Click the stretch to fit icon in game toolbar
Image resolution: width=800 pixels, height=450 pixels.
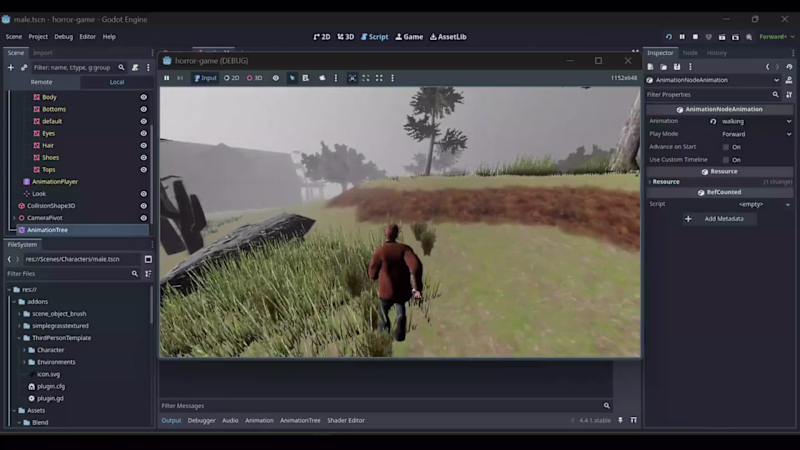click(379, 78)
